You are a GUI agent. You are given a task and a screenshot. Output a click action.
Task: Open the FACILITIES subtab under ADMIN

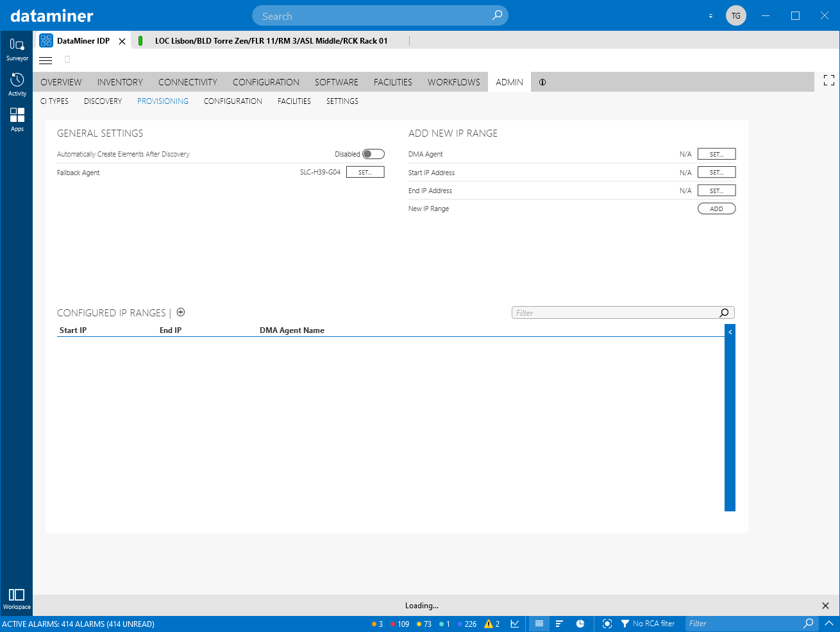coord(294,101)
